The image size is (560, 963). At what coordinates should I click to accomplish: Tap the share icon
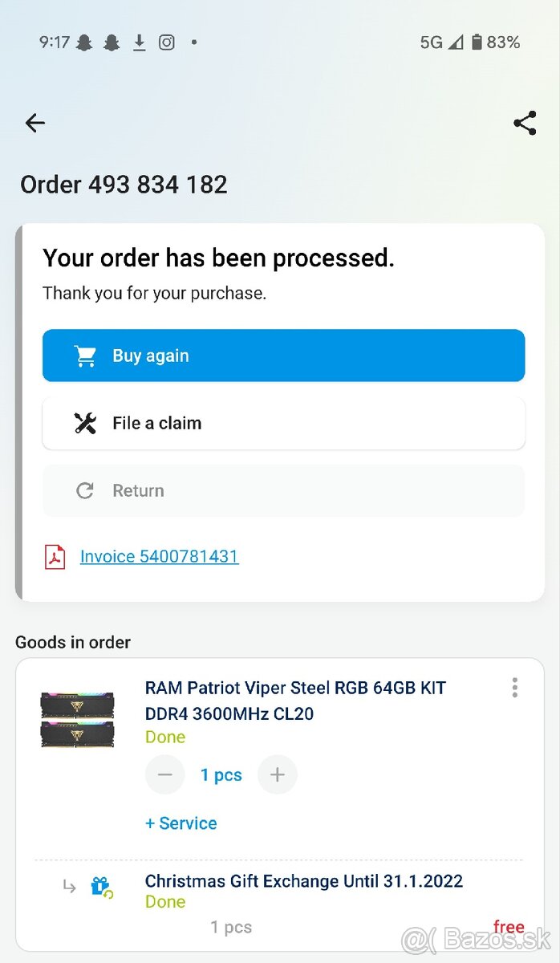point(525,123)
